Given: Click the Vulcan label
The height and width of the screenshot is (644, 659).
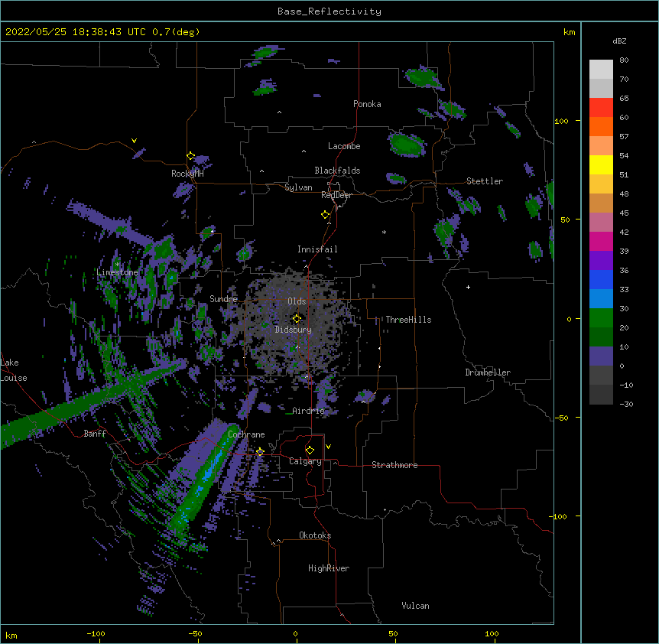Looking at the screenshot, I should tap(415, 606).
